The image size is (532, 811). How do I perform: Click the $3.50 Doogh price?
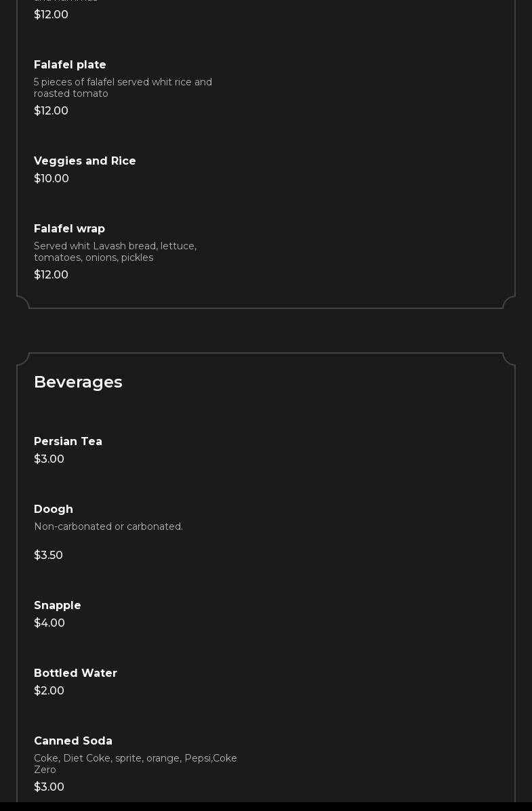pyautogui.click(x=48, y=556)
